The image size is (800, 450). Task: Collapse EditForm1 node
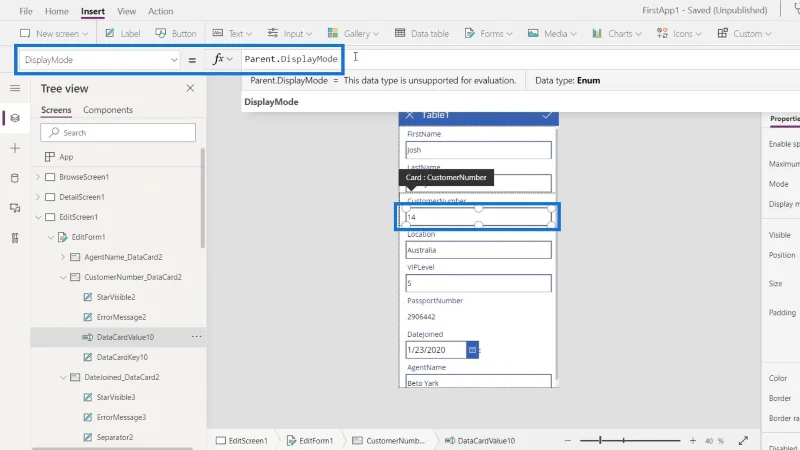(x=51, y=237)
